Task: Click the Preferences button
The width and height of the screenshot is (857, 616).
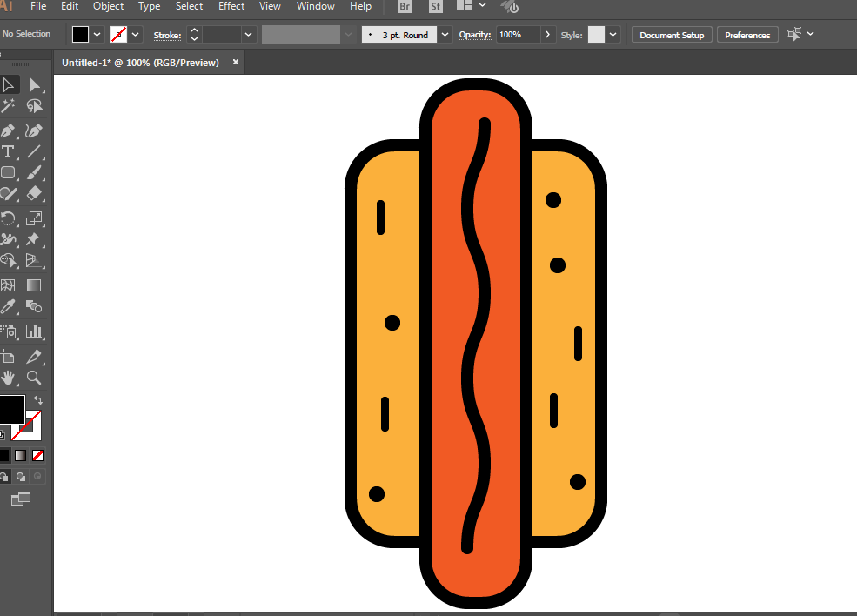Action: [747, 35]
